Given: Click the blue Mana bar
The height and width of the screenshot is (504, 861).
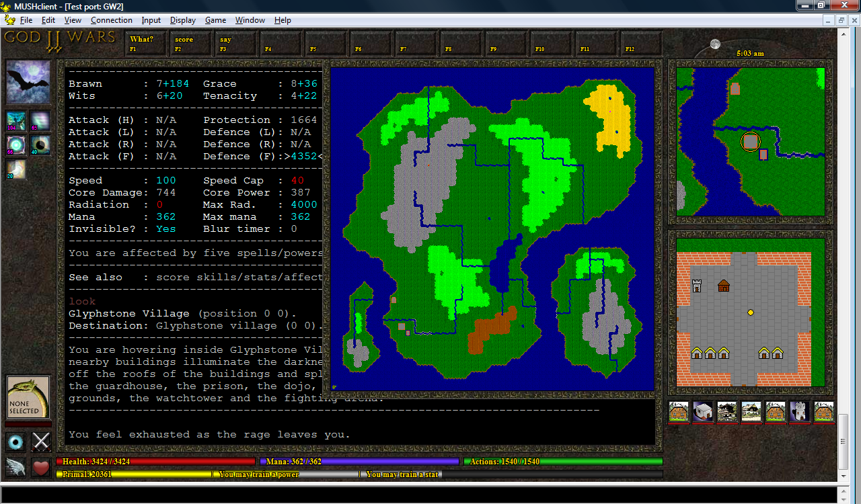Looking at the screenshot, I should tap(359, 462).
